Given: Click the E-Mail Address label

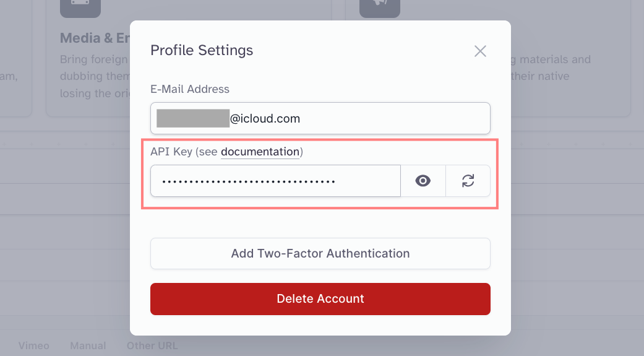Looking at the screenshot, I should pyautogui.click(x=190, y=89).
